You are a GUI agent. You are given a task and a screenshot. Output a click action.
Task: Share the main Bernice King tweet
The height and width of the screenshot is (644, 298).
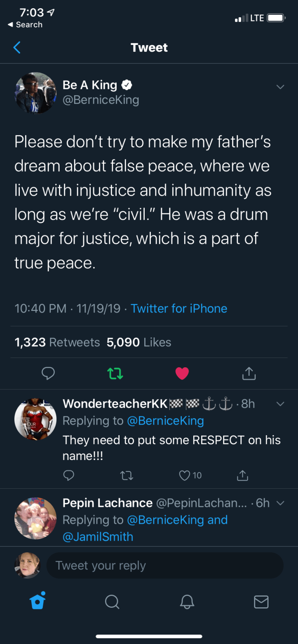click(249, 373)
